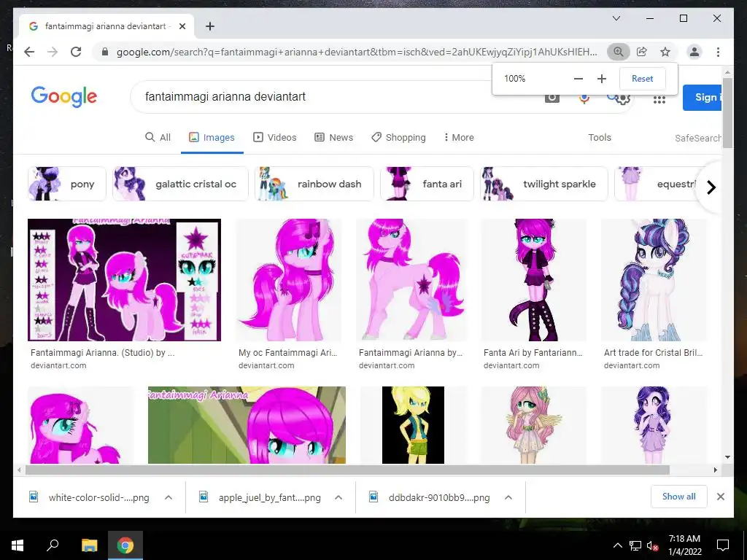747x560 pixels.
Task: Start voice search with microphone icon
Action: pyautogui.click(x=584, y=98)
